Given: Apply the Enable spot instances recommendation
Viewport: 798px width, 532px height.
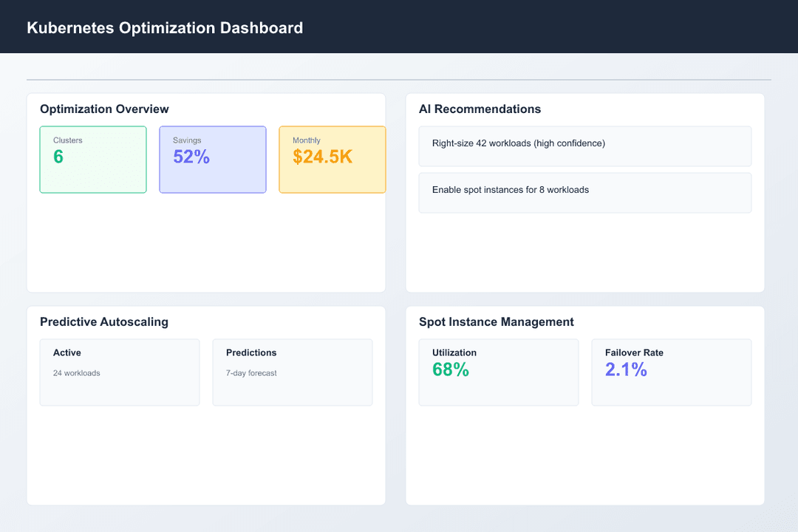Looking at the screenshot, I should pyautogui.click(x=584, y=193).
